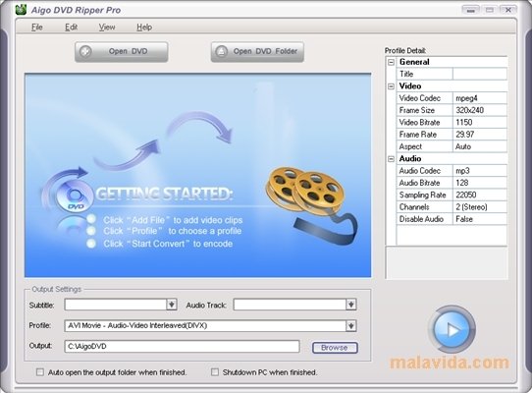This screenshot has width=532, height=393.
Task: Select the Audio Codec value mp3
Action: [x=480, y=171]
